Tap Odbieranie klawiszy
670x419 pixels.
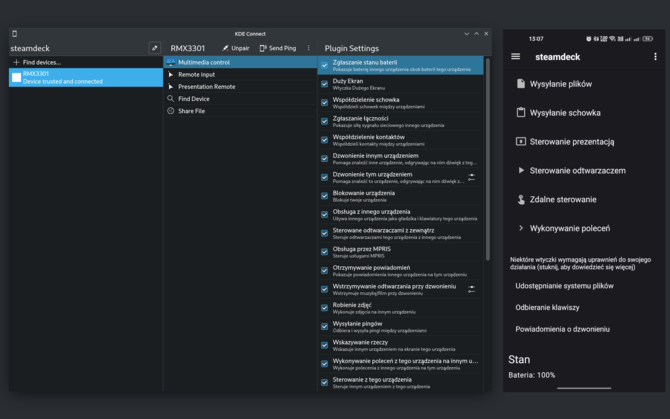(x=547, y=308)
